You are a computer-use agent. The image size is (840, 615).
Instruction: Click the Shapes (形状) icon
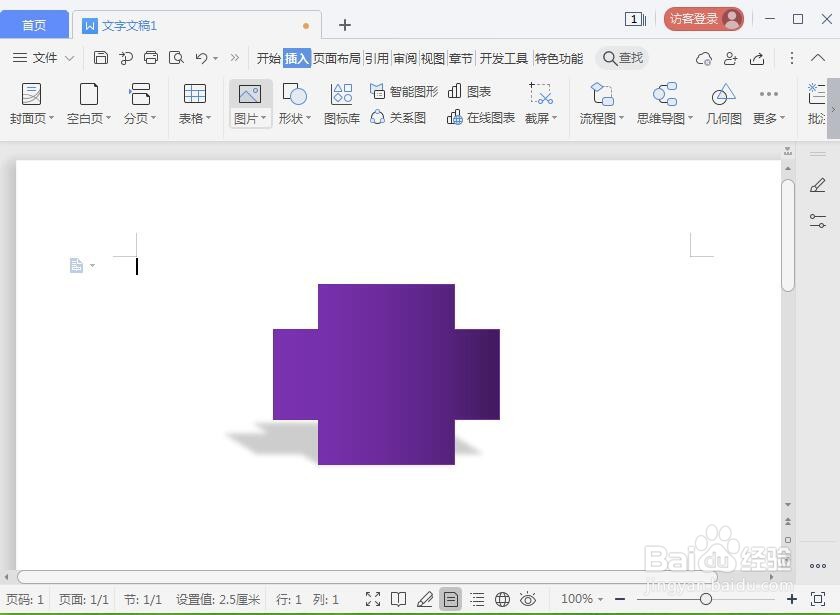pyautogui.click(x=294, y=95)
